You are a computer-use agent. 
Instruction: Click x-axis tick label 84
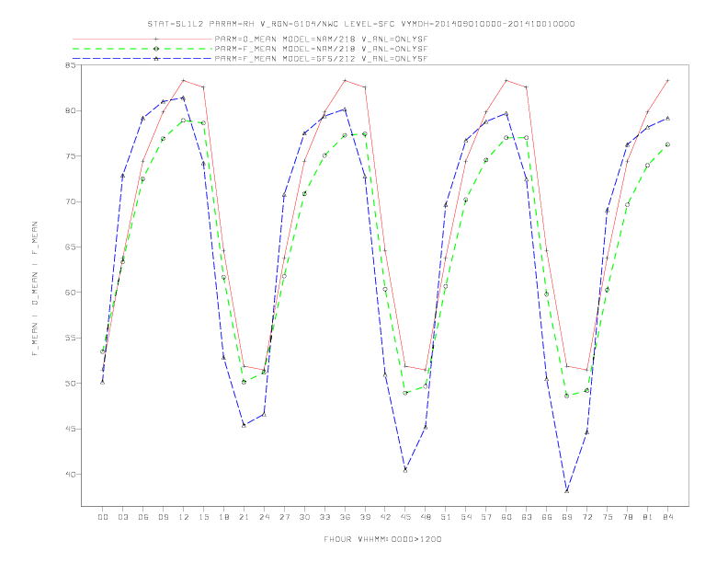pos(668,517)
